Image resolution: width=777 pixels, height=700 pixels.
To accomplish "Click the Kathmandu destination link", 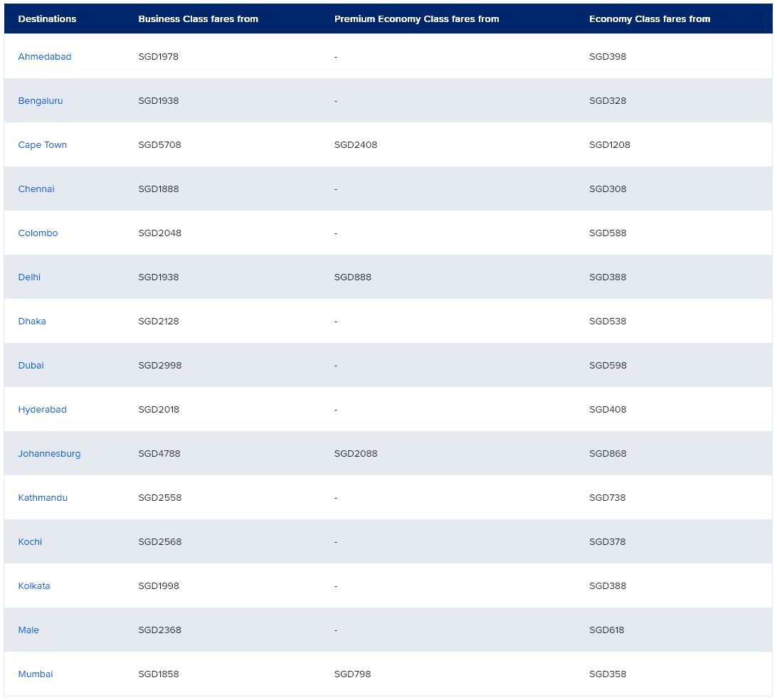I will 43,498.
